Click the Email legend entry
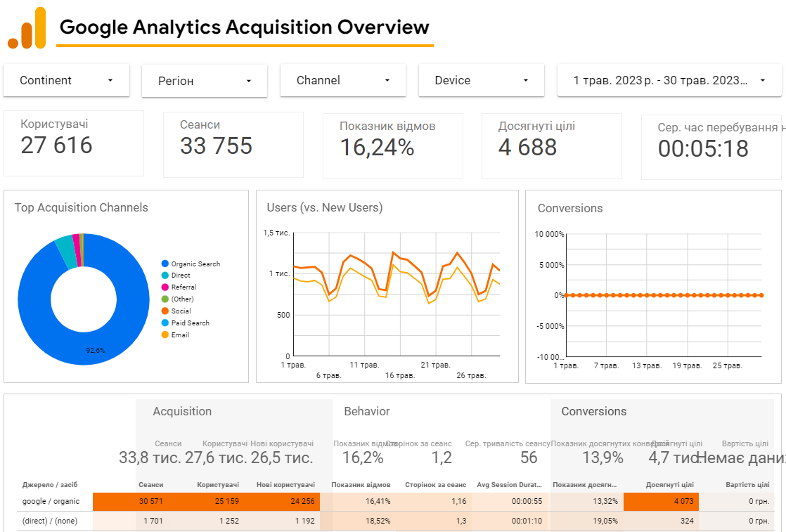The image size is (786, 532). coord(180,335)
